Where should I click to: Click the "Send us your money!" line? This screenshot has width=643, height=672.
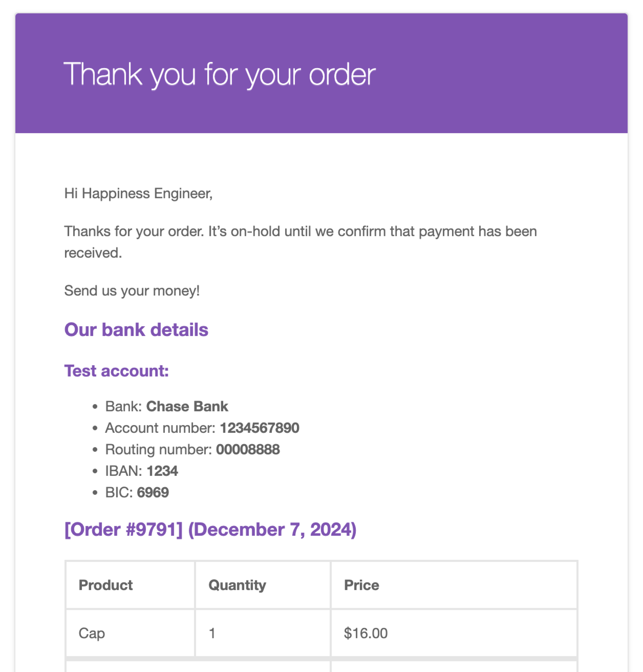[132, 291]
